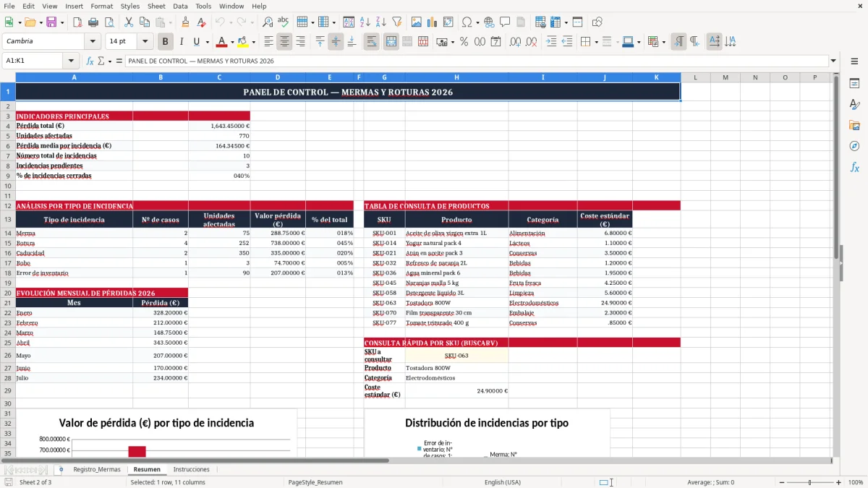
Task: Click the Copy icon
Action: point(144,22)
